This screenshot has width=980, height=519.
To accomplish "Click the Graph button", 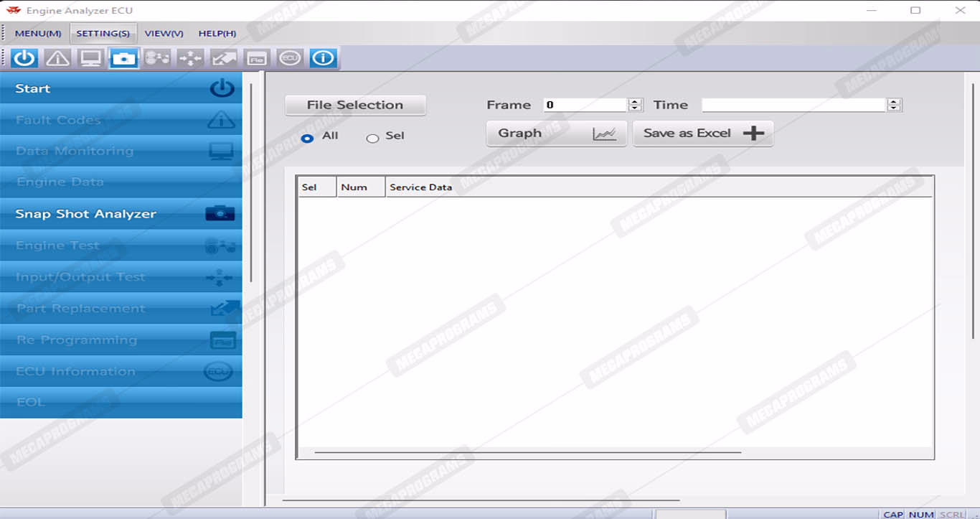I will [556, 134].
